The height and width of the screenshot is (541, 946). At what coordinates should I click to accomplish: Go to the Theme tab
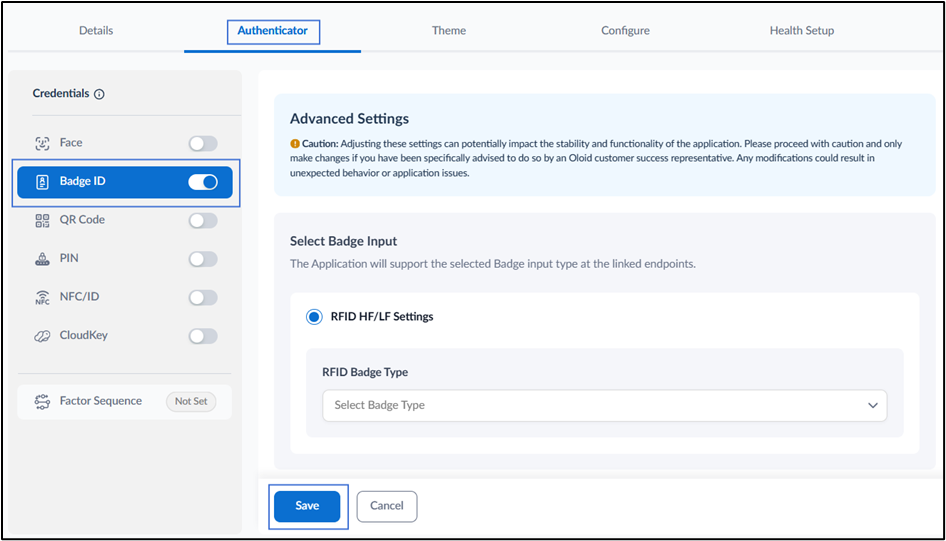449,30
